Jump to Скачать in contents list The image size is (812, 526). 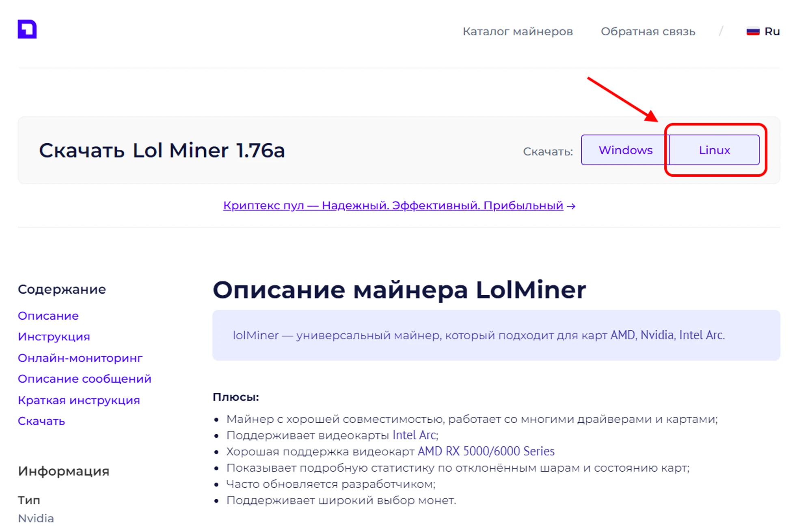coord(41,421)
